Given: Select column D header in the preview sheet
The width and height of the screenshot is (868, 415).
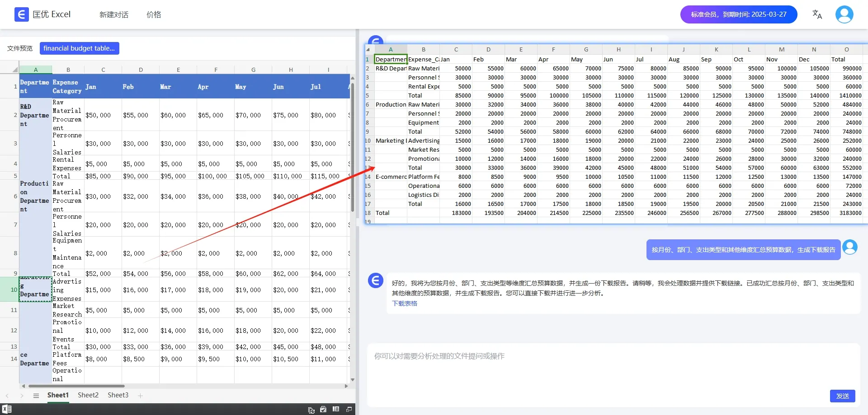Looking at the screenshot, I should 141,70.
